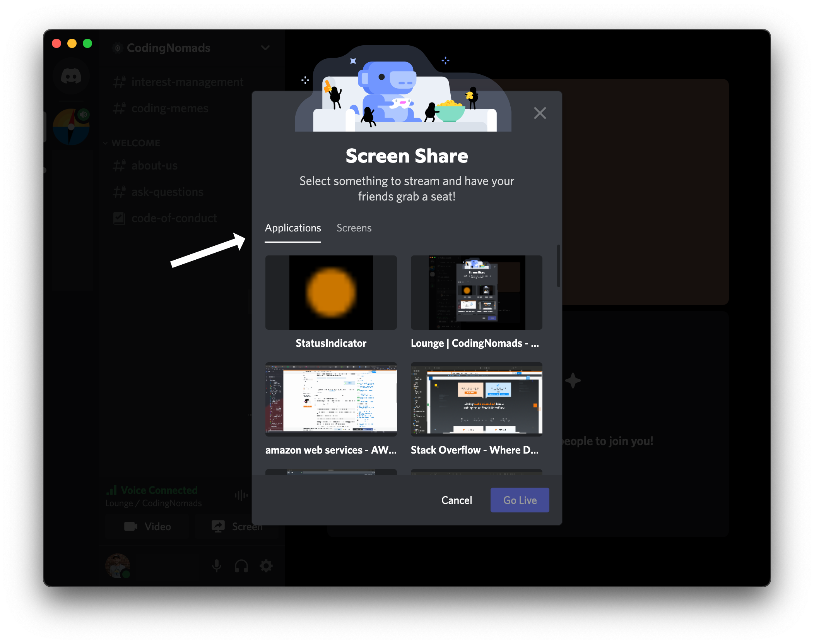
Task: Switch to the Screens tab
Action: pos(354,228)
